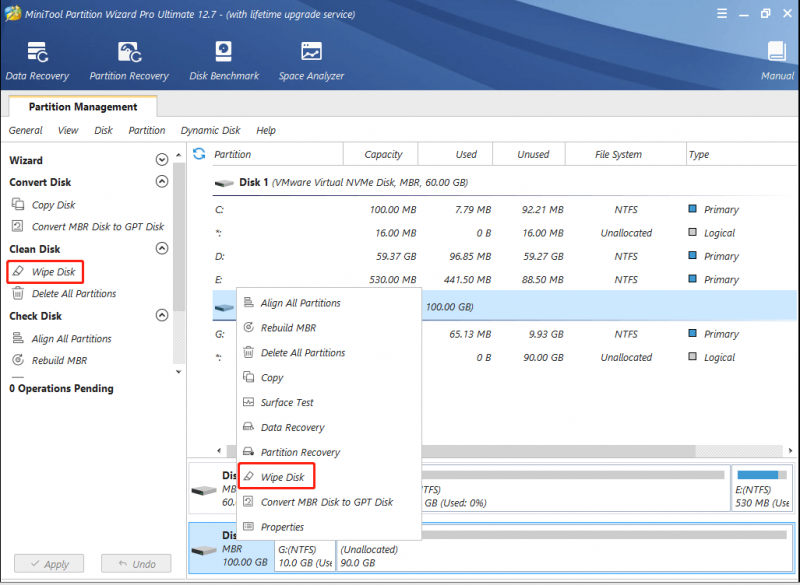
Task: Open the Dynamic Disk menu
Action: tap(210, 131)
